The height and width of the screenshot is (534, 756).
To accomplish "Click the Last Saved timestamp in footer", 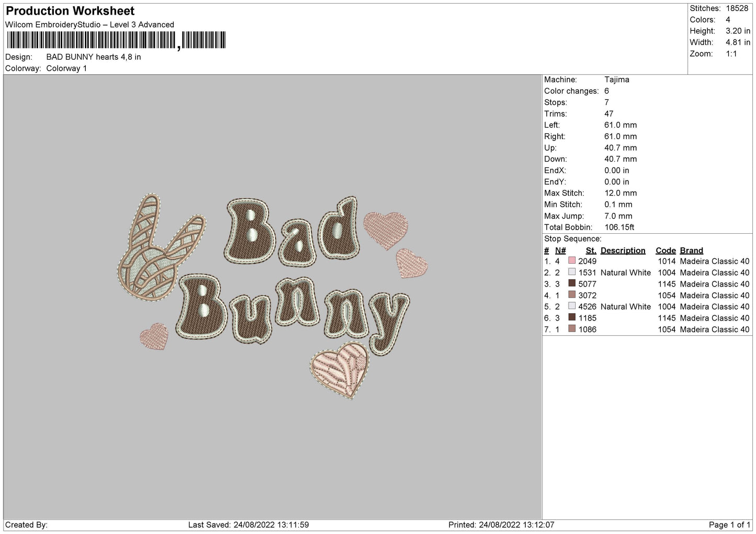I will pos(249,525).
